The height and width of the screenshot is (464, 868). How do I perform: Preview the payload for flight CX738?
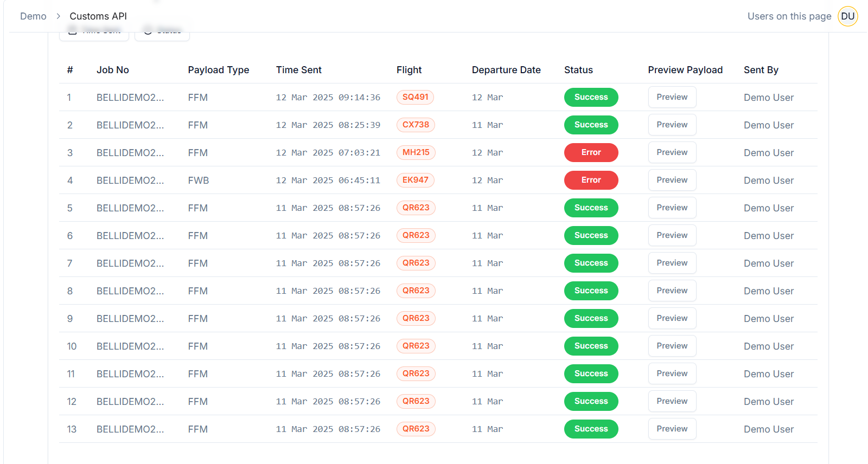(x=672, y=125)
